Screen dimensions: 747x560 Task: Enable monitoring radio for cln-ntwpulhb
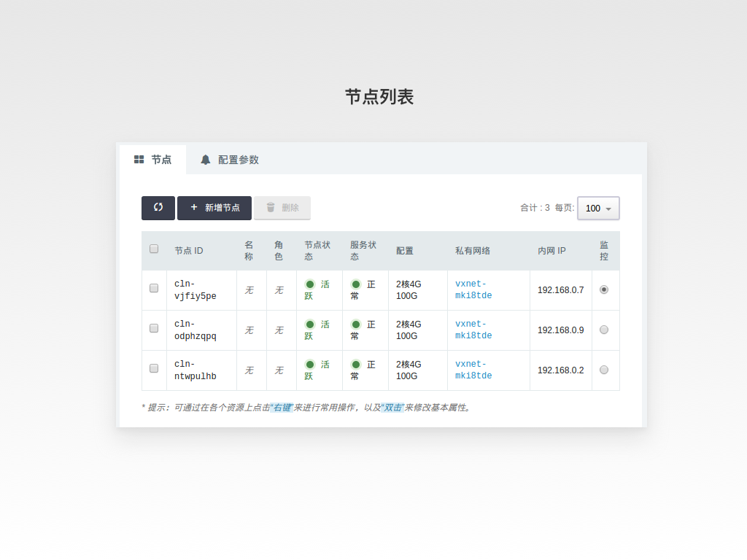tap(605, 370)
